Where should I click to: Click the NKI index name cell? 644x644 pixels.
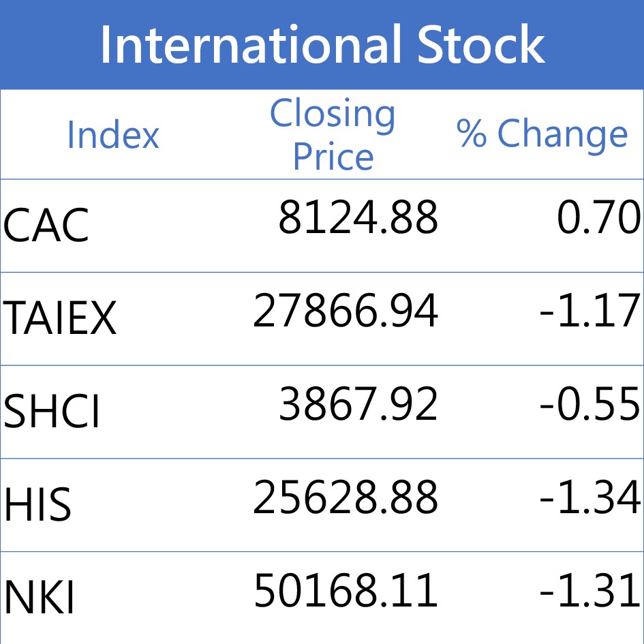pos(39,598)
